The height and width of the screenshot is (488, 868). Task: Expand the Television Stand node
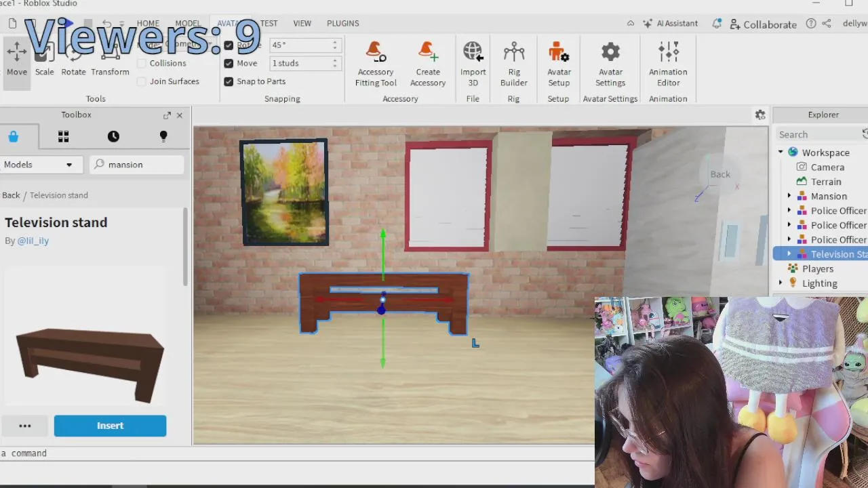[789, 254]
